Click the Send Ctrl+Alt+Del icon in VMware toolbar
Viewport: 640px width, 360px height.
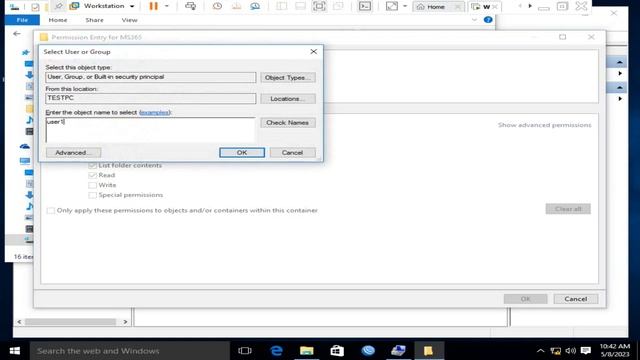pos(190,6)
